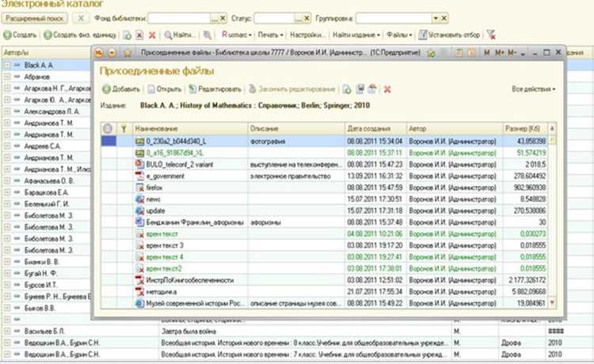Expand the Александрова Л. А. row
The width and height of the screenshot is (594, 364).
click(7, 112)
